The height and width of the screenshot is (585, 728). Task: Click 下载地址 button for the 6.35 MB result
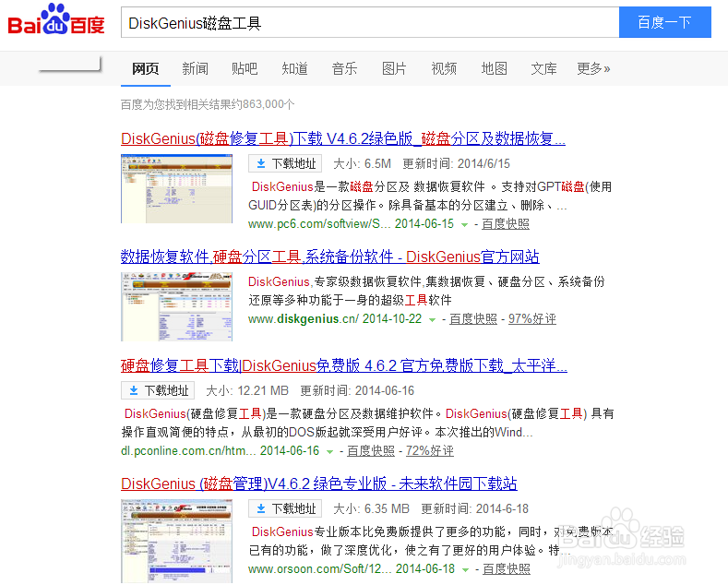click(285, 508)
